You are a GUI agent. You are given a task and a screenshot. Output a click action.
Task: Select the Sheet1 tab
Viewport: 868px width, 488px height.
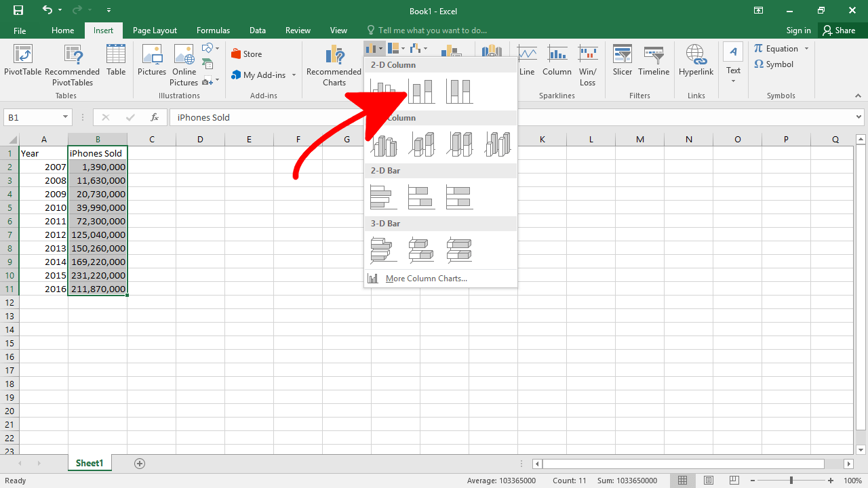(x=90, y=464)
